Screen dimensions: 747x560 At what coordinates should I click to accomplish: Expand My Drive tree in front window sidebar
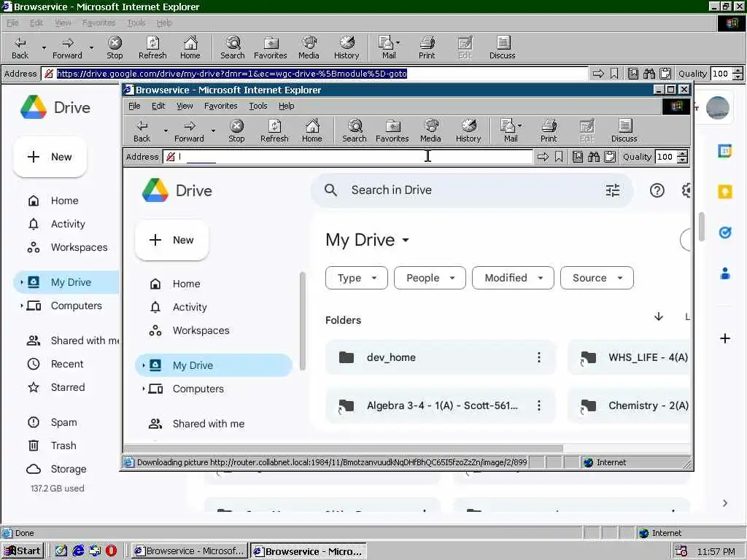(144, 365)
